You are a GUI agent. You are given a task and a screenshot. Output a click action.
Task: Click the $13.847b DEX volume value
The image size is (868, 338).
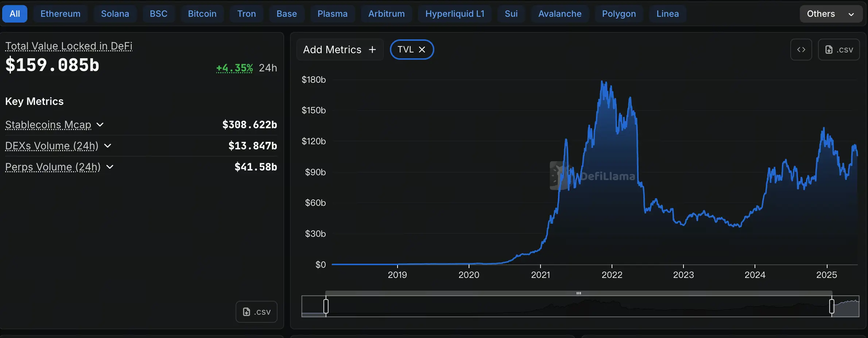[253, 146]
